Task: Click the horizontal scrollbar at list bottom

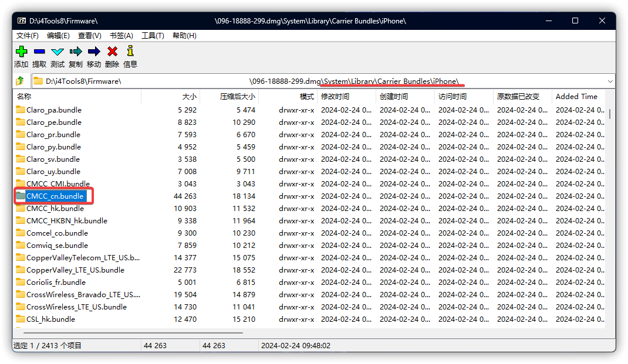Action: click(133, 332)
